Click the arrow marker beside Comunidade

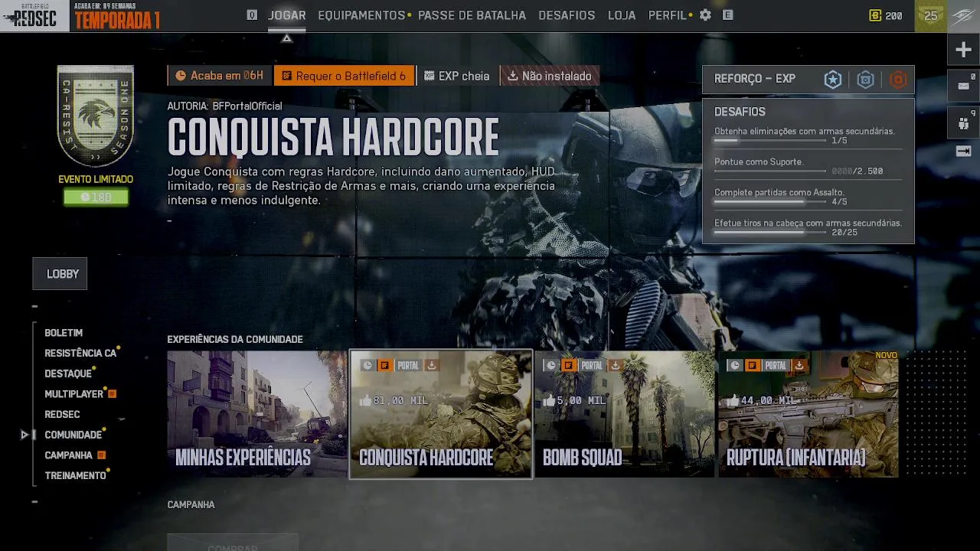coord(25,435)
